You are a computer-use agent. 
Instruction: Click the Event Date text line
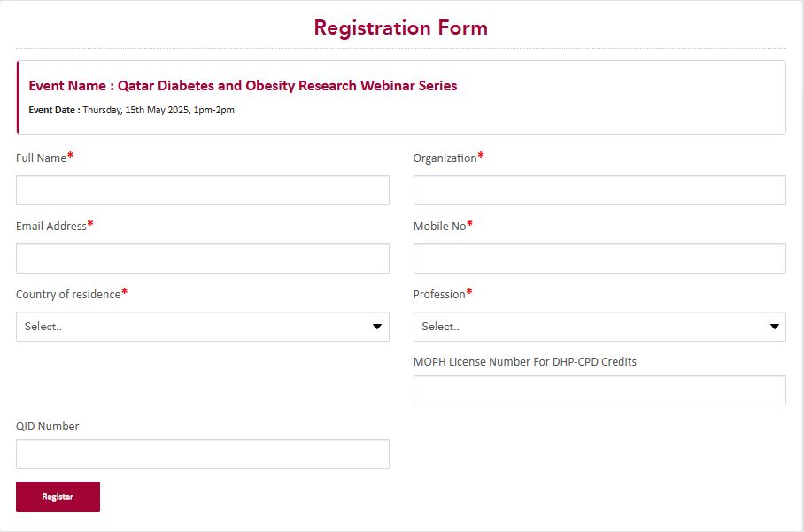[x=132, y=111]
